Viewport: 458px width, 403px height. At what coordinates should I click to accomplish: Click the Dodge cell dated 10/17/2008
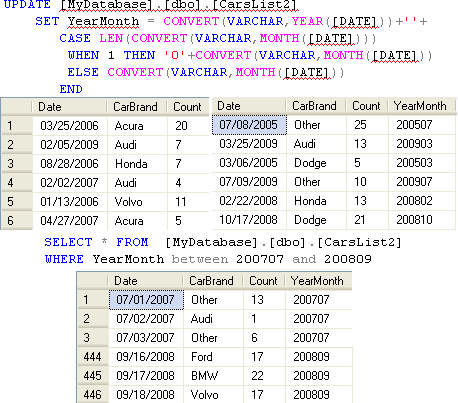point(316,220)
